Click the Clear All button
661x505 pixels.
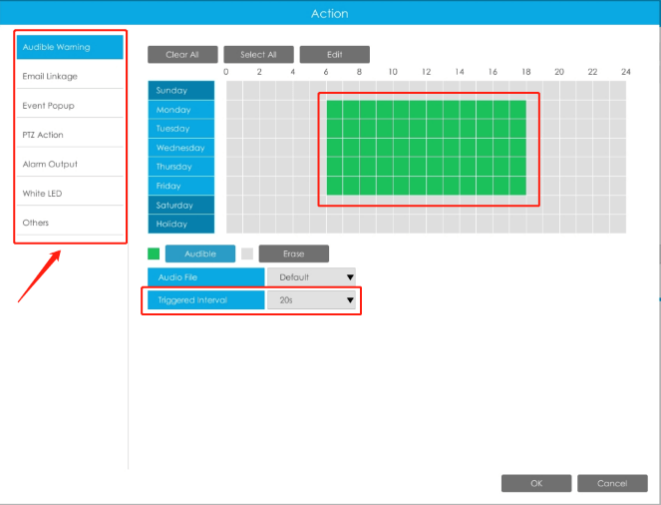[x=183, y=55]
